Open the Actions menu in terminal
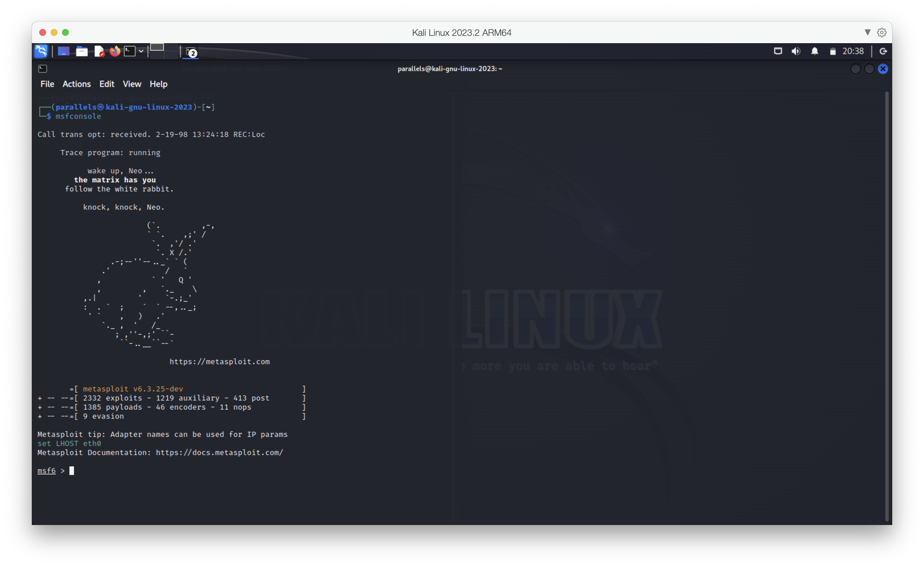The image size is (924, 567). 77,84
